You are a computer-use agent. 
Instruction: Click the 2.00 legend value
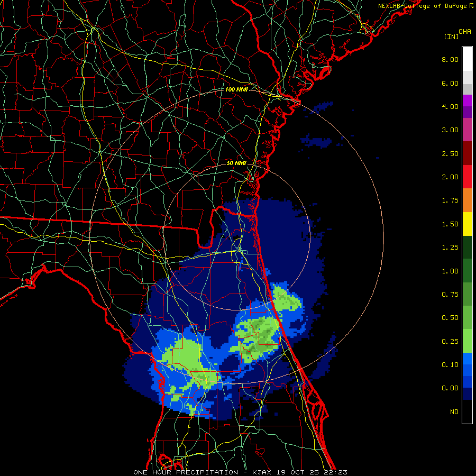tap(450, 177)
